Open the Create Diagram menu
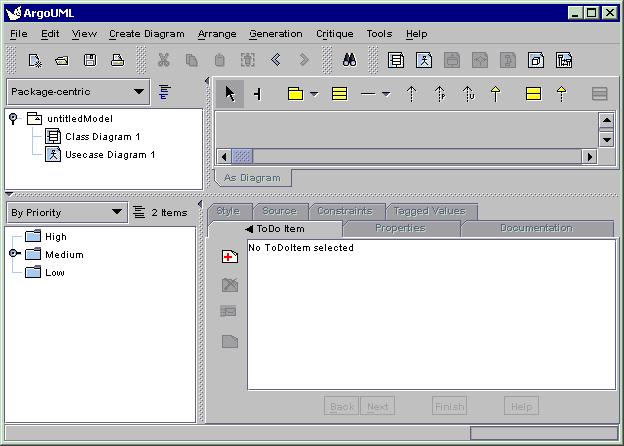Image resolution: width=624 pixels, height=446 pixels. [x=147, y=34]
